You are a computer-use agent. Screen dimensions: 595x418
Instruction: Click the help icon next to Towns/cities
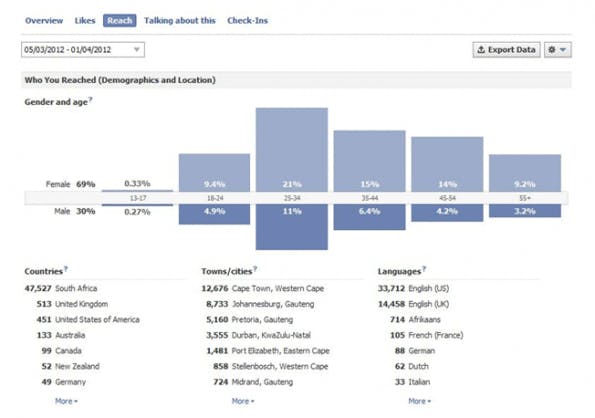click(x=255, y=269)
